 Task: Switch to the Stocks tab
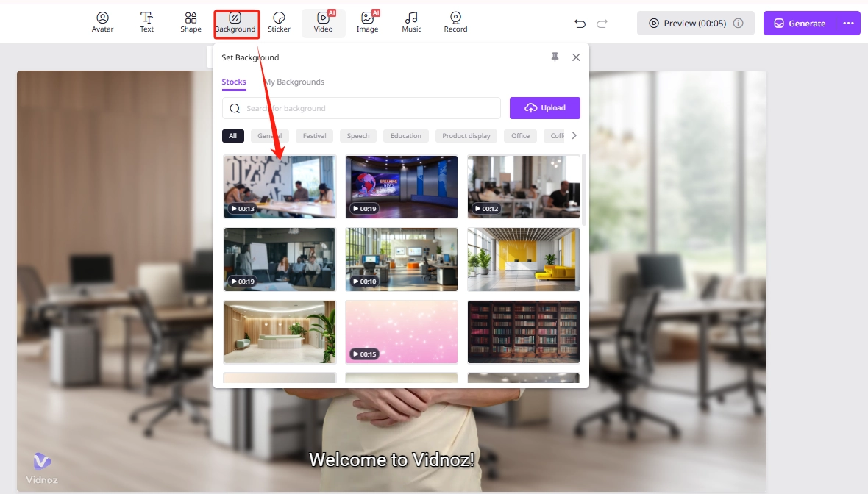coord(234,82)
